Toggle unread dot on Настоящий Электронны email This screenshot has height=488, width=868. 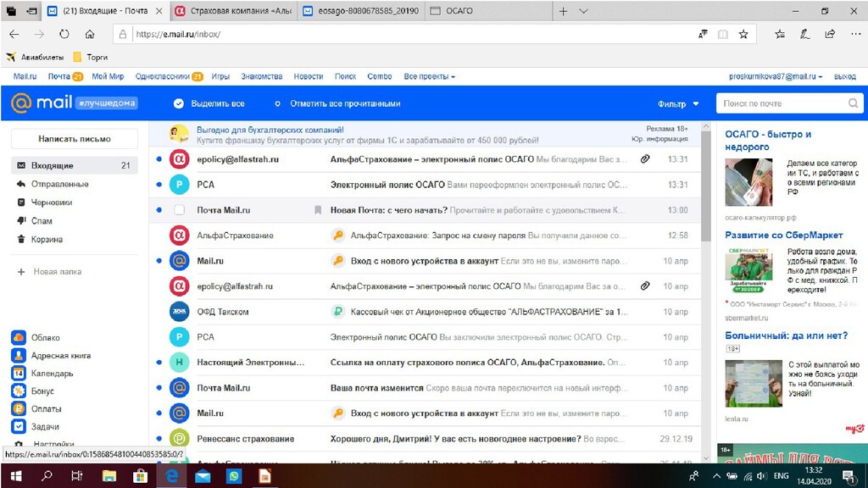[159, 363]
